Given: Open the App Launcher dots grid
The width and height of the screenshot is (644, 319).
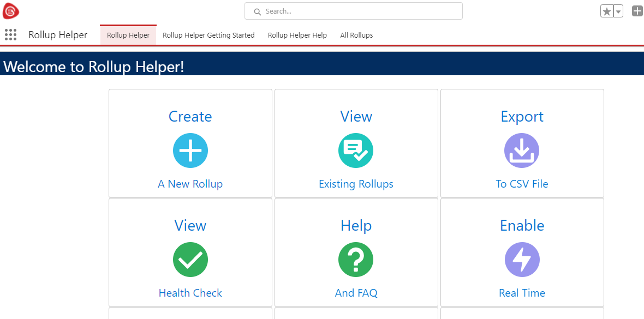Looking at the screenshot, I should click(11, 35).
